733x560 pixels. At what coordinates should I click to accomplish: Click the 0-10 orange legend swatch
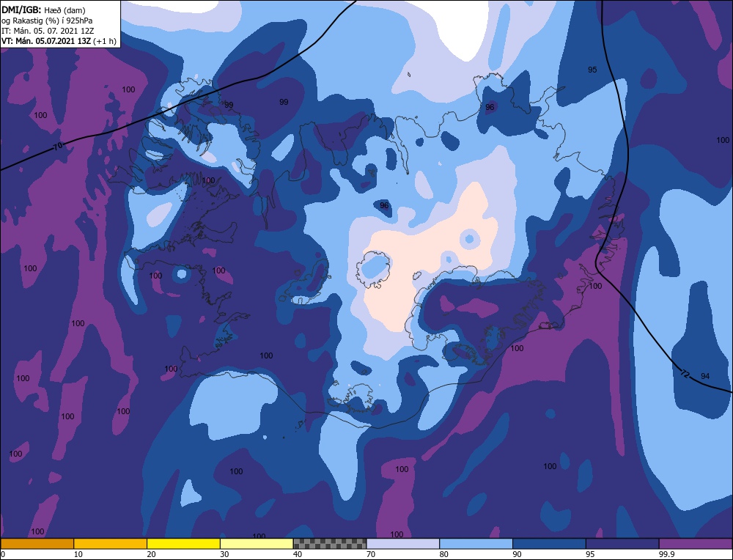37,543
